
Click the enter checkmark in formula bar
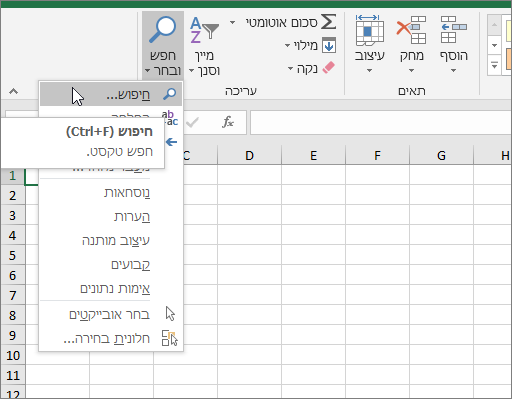193,122
